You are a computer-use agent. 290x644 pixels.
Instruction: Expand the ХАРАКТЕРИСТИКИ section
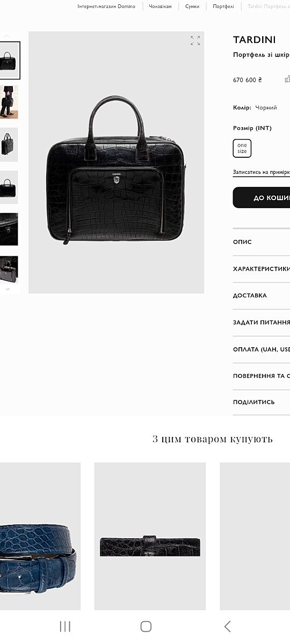coord(262,269)
